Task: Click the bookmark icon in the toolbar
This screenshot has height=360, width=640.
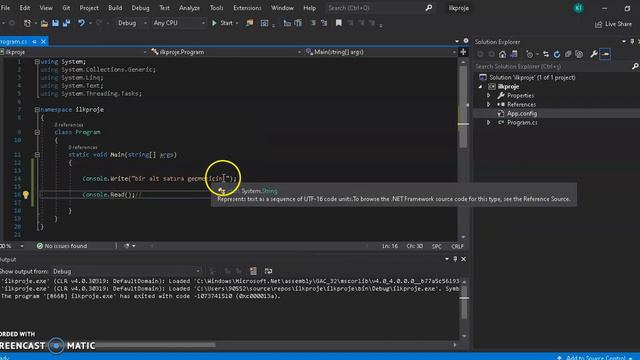Action: [338, 23]
